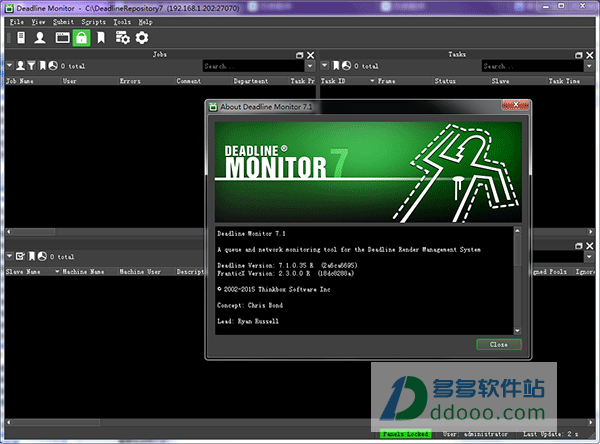
Task: Sort by Slave Name column header
Action: pos(33,271)
